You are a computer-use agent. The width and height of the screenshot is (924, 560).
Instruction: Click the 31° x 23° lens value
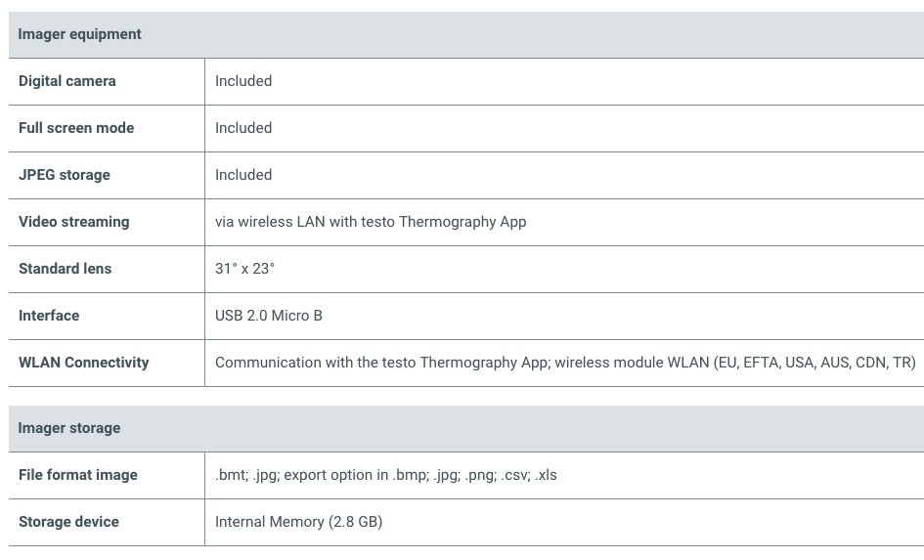click(245, 269)
